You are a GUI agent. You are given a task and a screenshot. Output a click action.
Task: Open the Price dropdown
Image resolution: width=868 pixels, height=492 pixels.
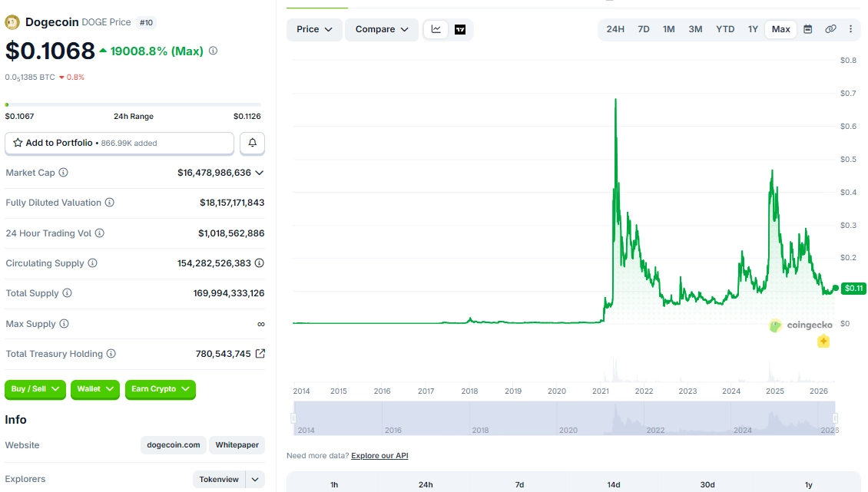314,29
